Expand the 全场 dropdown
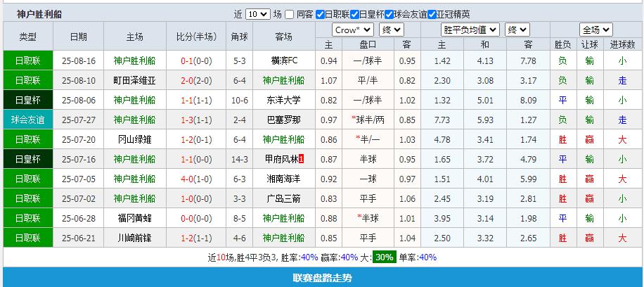 [596, 30]
